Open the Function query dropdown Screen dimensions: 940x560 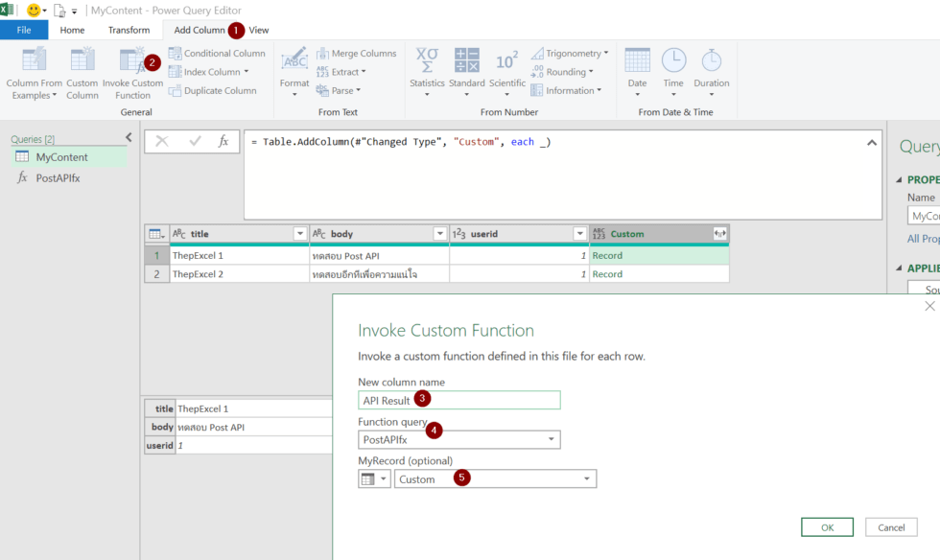pos(552,440)
